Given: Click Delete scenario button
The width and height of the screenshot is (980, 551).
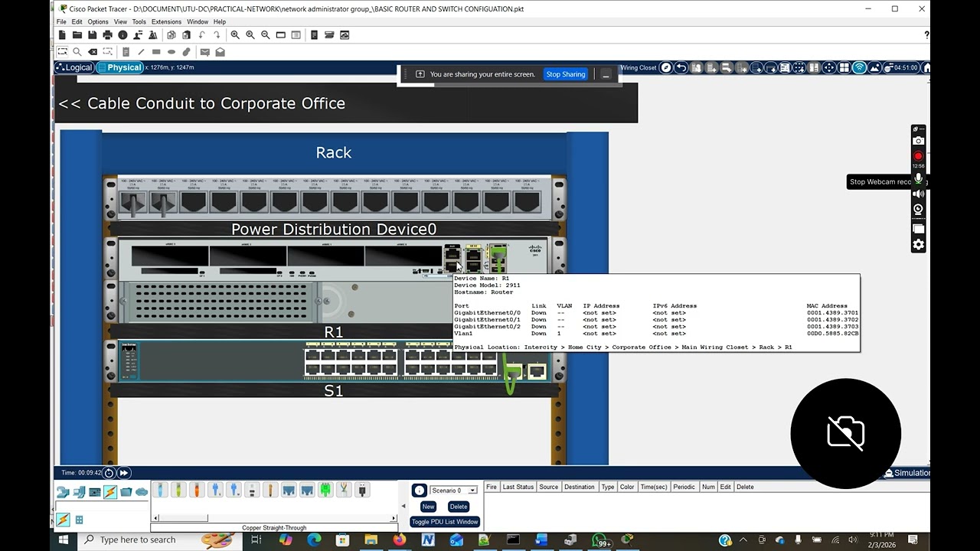Looking at the screenshot, I should coord(459,507).
